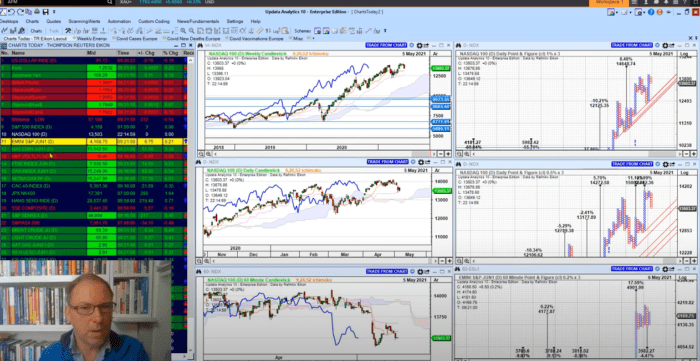The width and height of the screenshot is (700, 361).
Task: Open the gear settings of the D-NDX daily candlestick chart
Action: point(420,161)
